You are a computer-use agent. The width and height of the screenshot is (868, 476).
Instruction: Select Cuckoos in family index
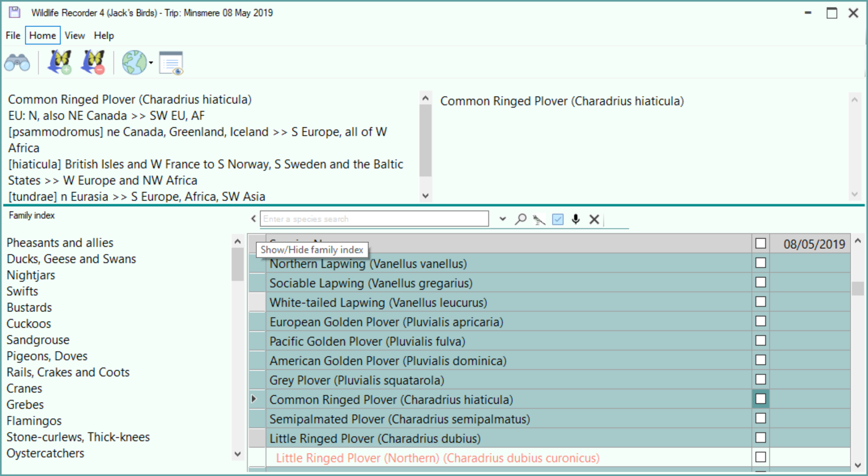[29, 324]
